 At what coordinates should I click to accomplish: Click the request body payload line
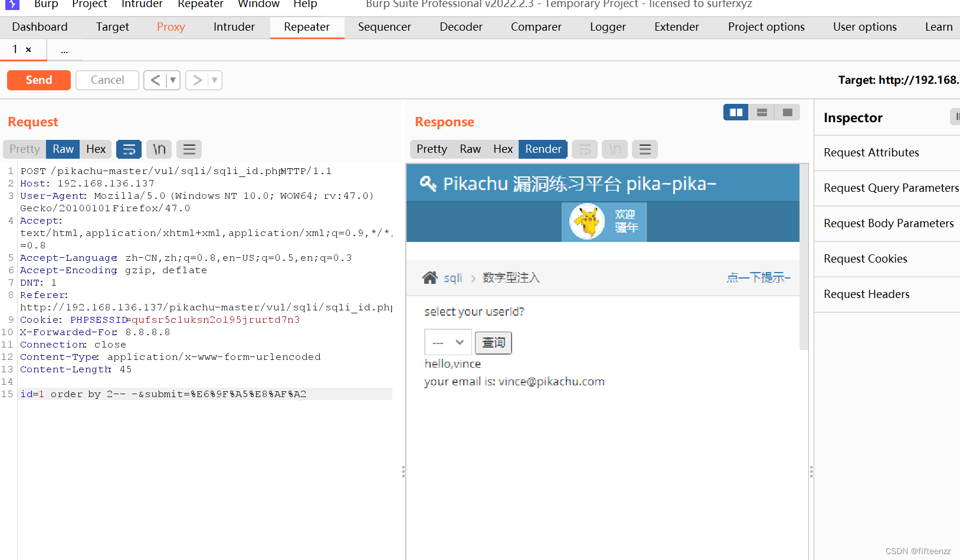point(205,394)
